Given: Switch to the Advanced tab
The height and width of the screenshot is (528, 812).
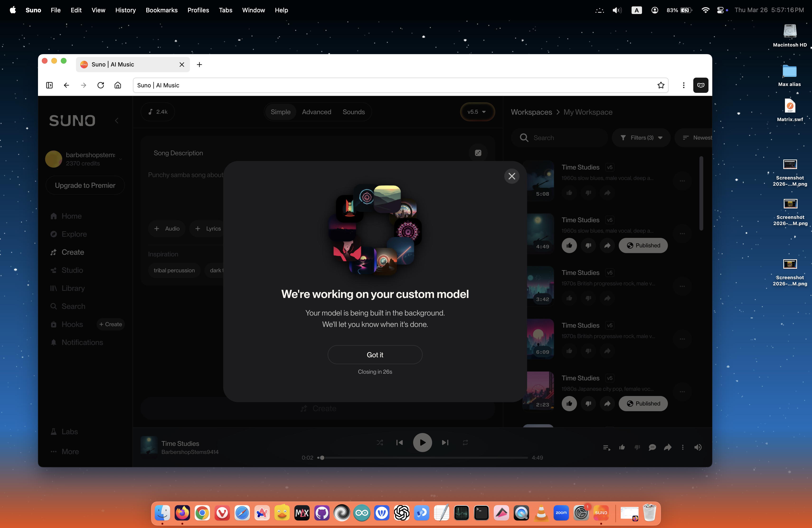Looking at the screenshot, I should tap(316, 112).
